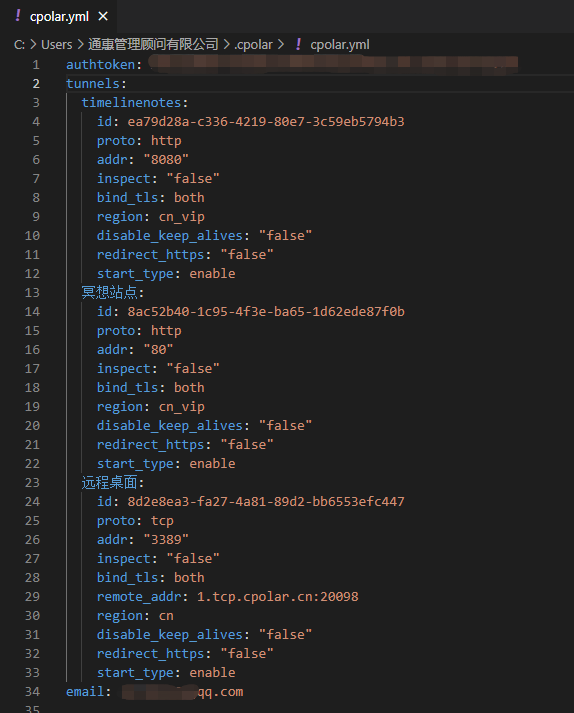Open the .cpolar breadcrumb folder
The image size is (574, 713).
click(253, 45)
